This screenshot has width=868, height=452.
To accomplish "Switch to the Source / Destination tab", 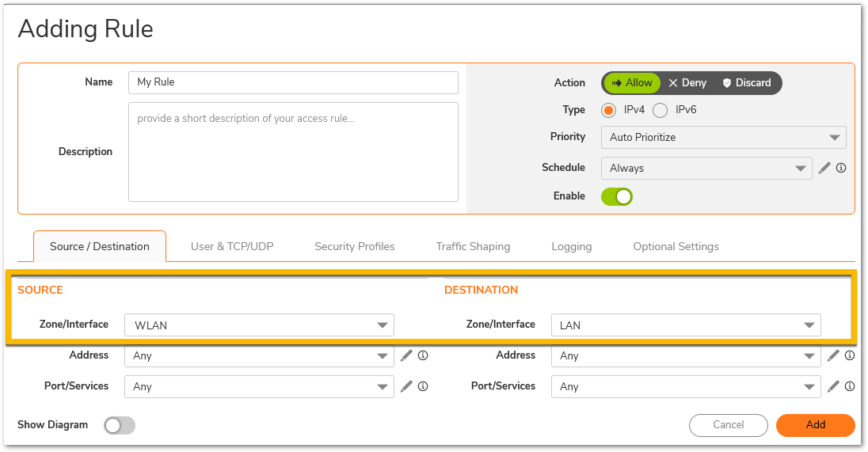I will click(100, 246).
